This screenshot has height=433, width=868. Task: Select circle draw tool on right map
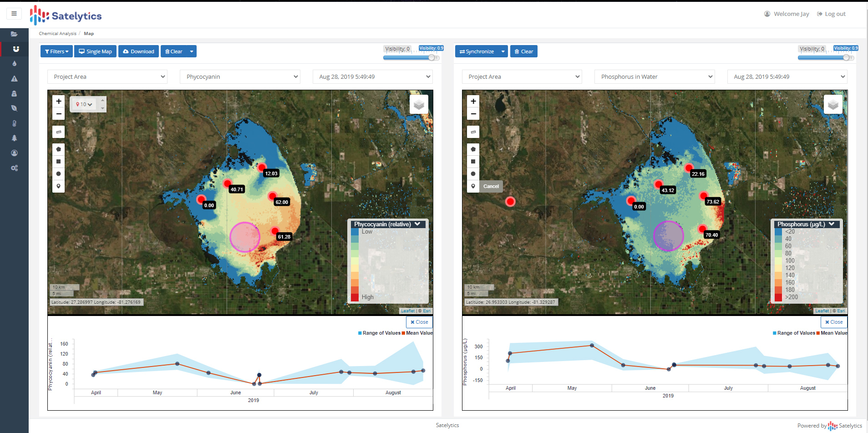point(473,174)
